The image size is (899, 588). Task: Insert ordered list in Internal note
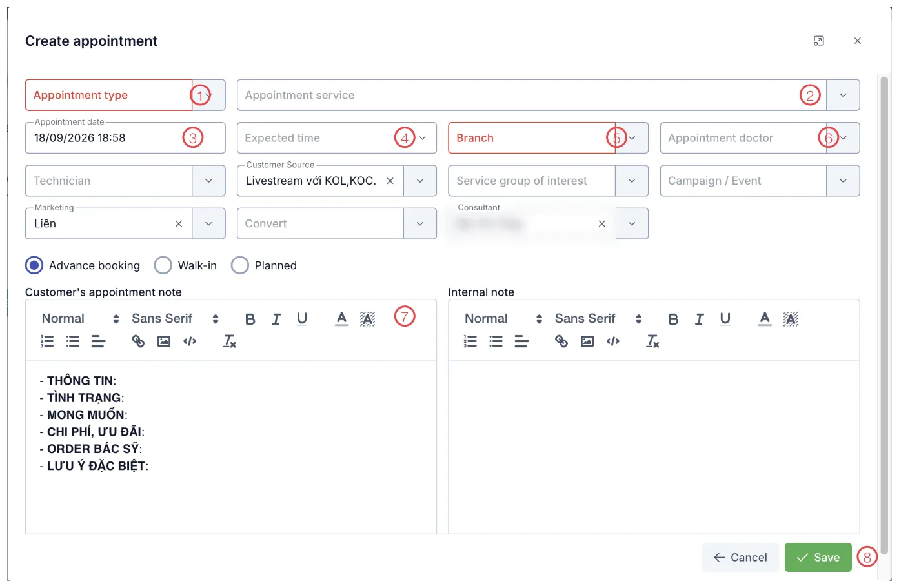470,341
